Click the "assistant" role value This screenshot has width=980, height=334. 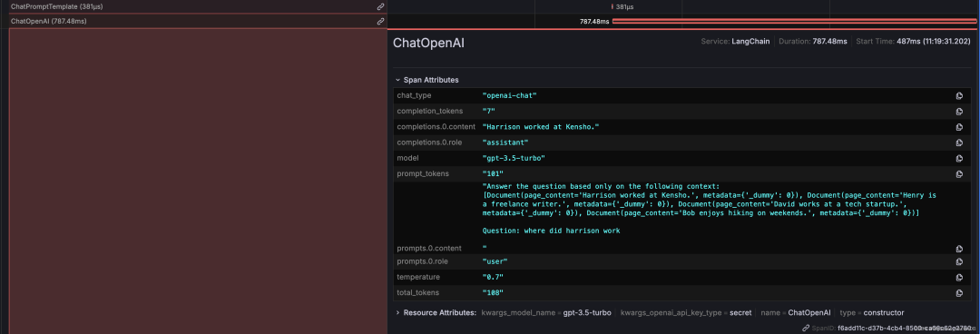pyautogui.click(x=505, y=142)
